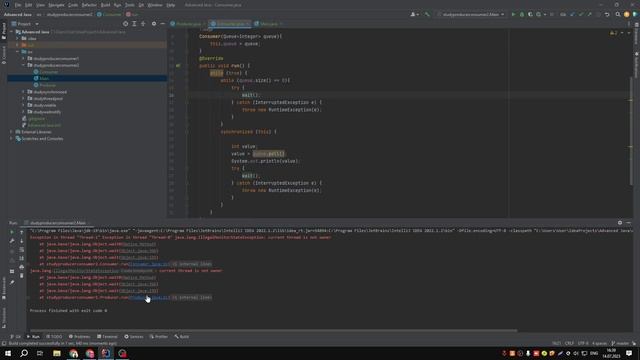
Task: Open the Refactor menu
Action: 89,5
